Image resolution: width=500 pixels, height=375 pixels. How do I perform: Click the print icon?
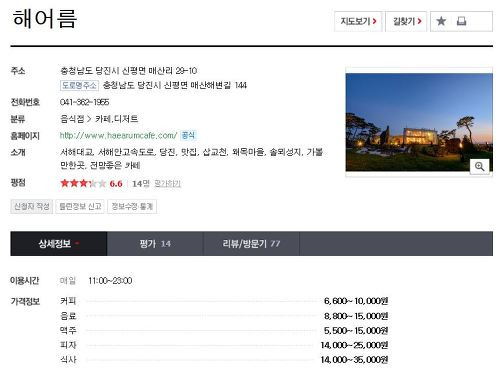[x=461, y=21]
